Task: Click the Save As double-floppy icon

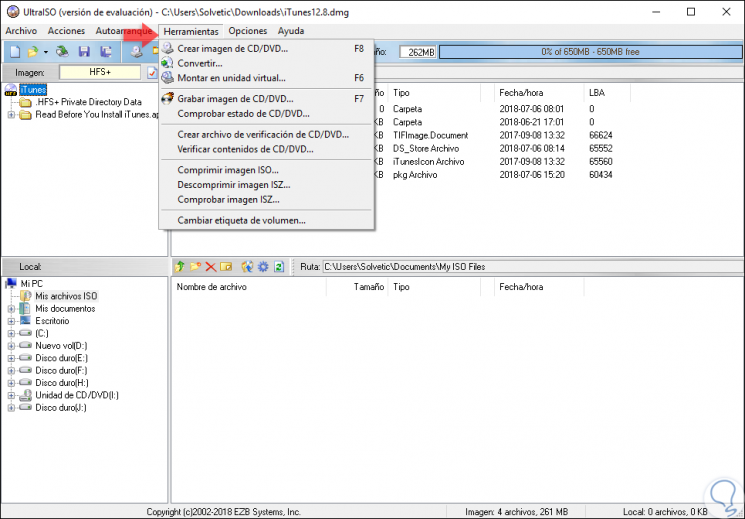Action: pyautogui.click(x=105, y=51)
